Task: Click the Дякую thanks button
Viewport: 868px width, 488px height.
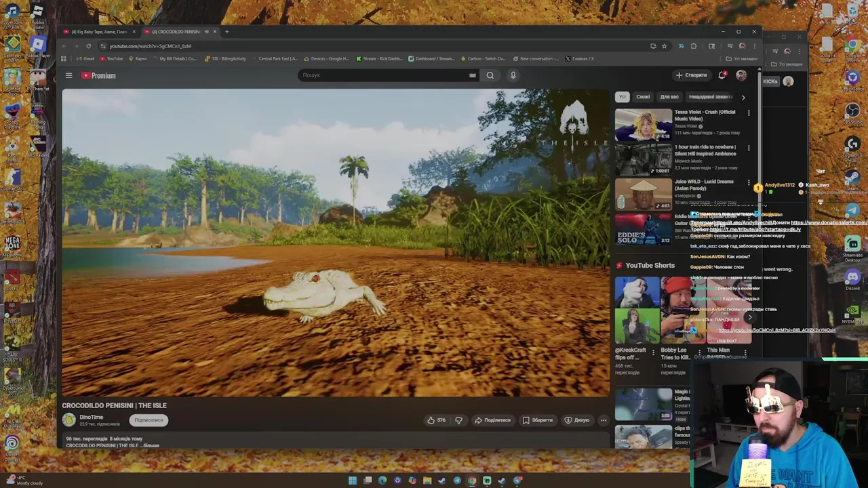Action: pyautogui.click(x=577, y=420)
